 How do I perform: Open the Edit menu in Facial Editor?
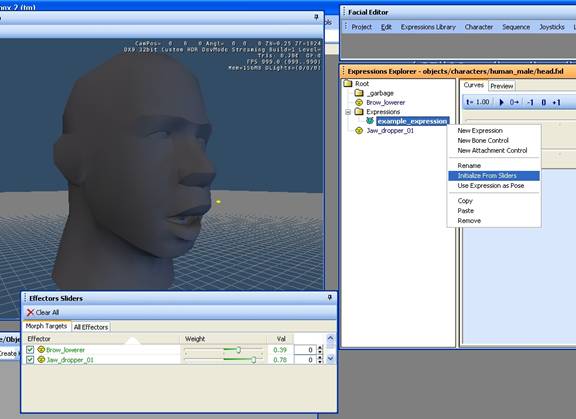(x=386, y=27)
